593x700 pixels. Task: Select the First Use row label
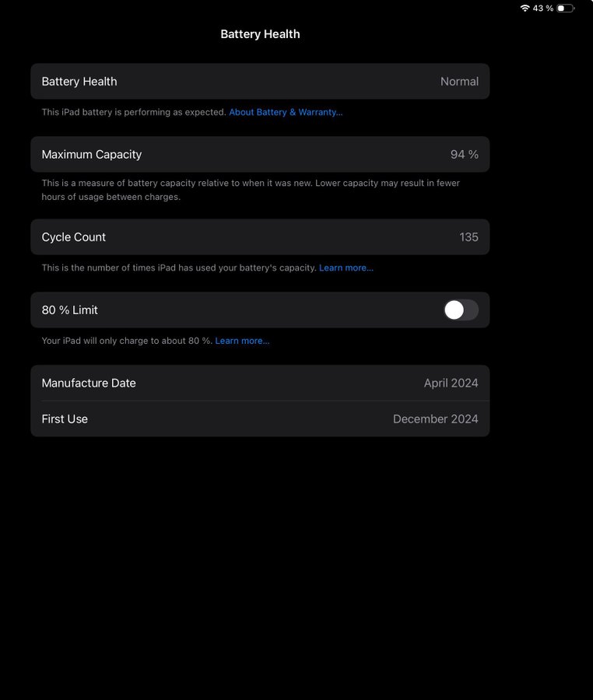click(65, 419)
